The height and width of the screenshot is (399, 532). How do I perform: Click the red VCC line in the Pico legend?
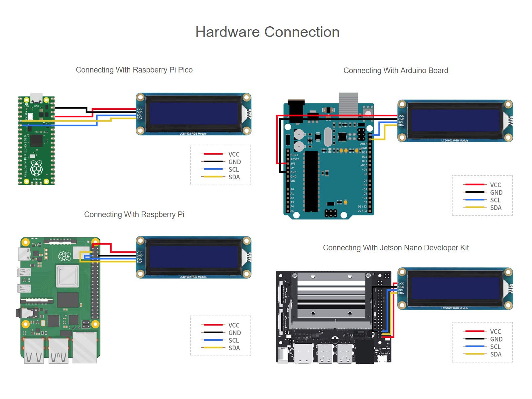tap(213, 154)
